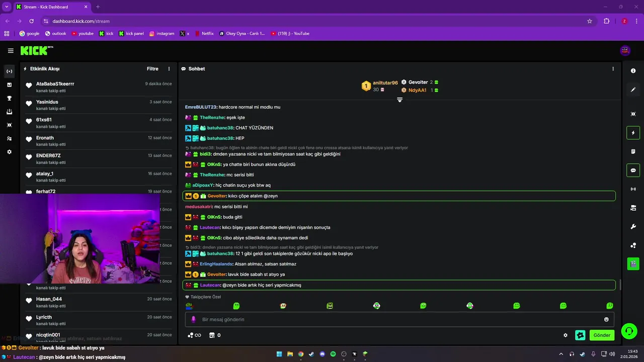Click the Kick logo
Viewport: 644px width, 362px height.
(36, 50)
